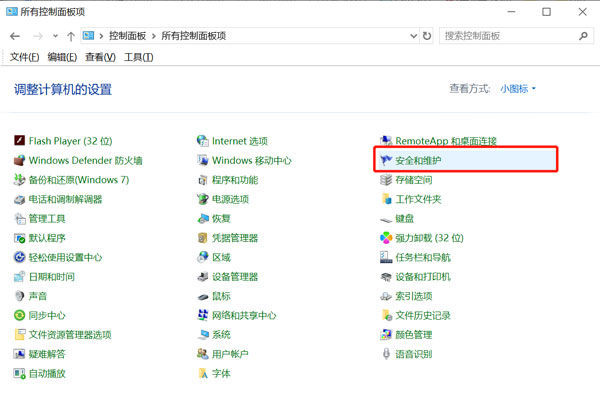The image size is (600, 401).
Task: Expand chevron after 控制面板 in address path
Action: pyautogui.click(x=154, y=36)
